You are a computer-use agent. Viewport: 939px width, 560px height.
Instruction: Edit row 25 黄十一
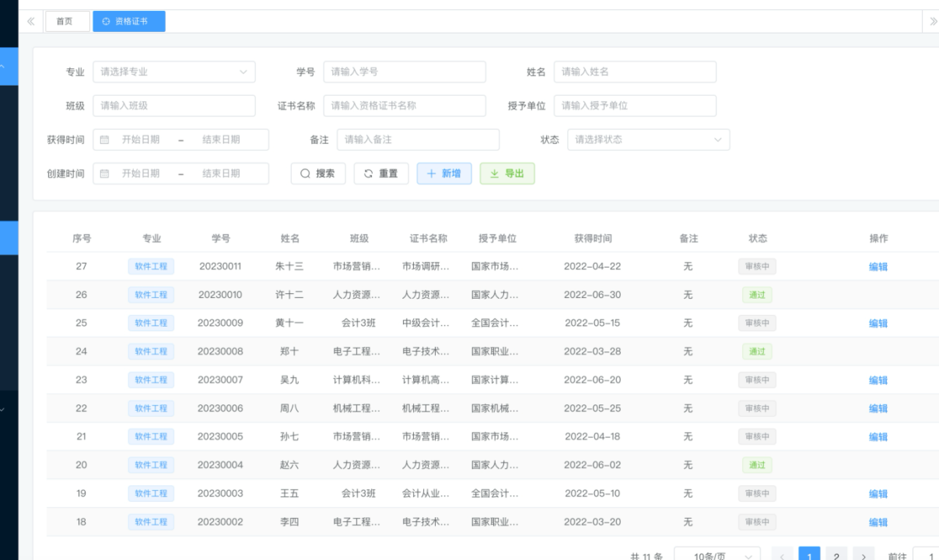(x=878, y=324)
